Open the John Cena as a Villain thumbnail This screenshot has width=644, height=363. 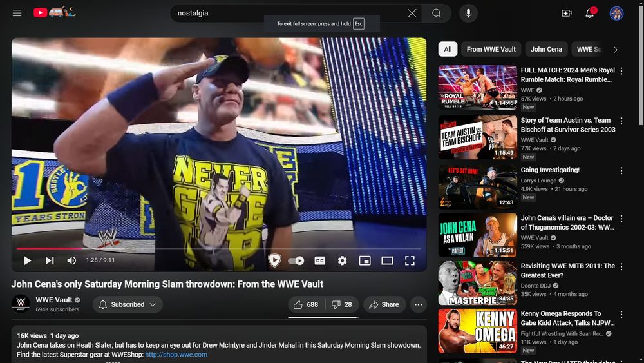tap(478, 235)
